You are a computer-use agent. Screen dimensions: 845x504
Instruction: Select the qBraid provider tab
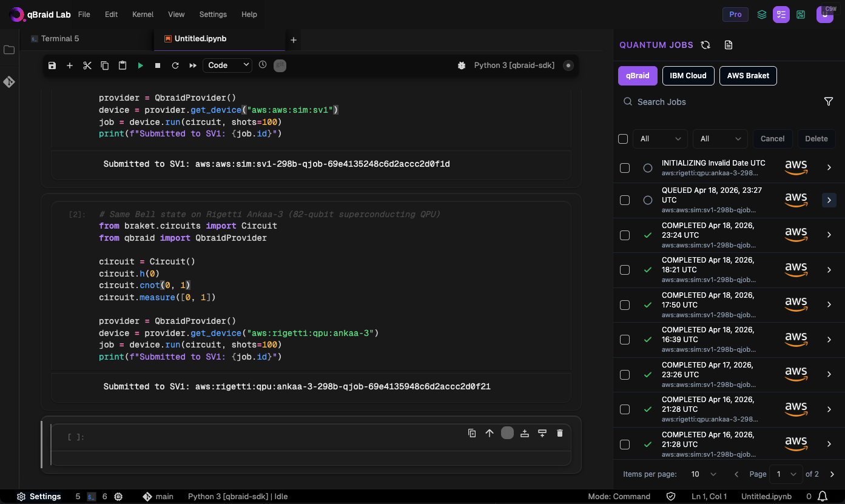point(638,76)
